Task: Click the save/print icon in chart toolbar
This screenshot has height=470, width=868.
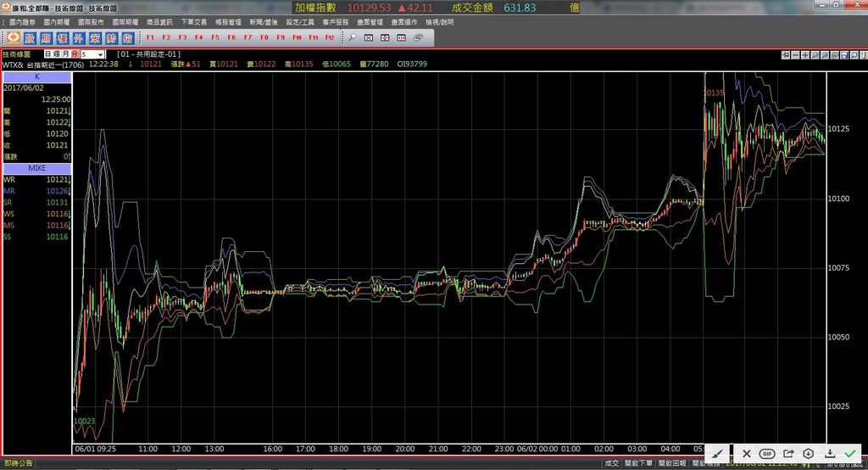Action: click(x=844, y=55)
